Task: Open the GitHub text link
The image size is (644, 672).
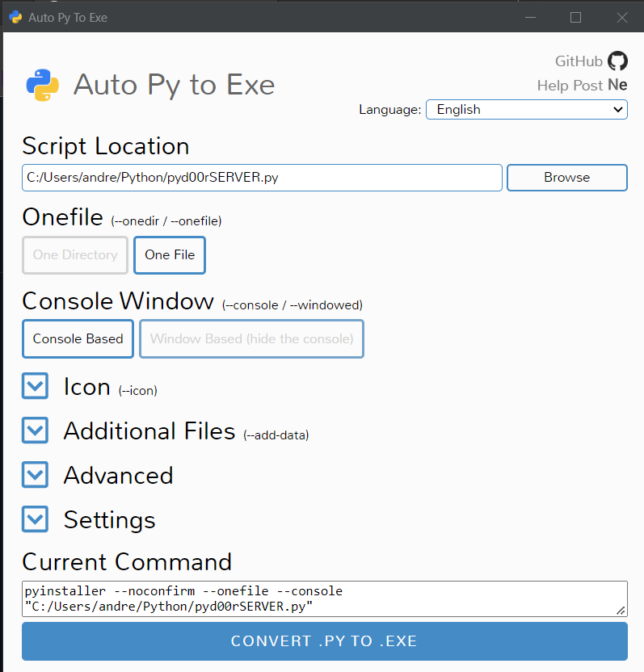Action: click(x=579, y=61)
